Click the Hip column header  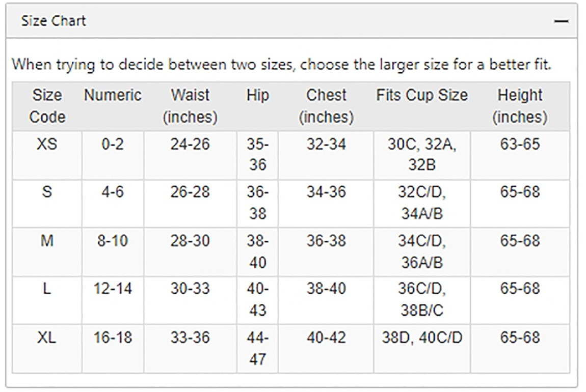tap(257, 106)
